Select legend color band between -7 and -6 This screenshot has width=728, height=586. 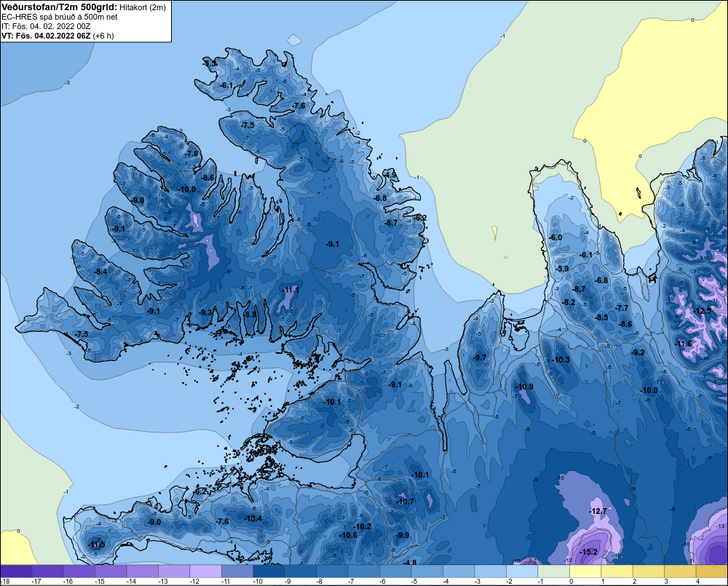[x=363, y=571]
